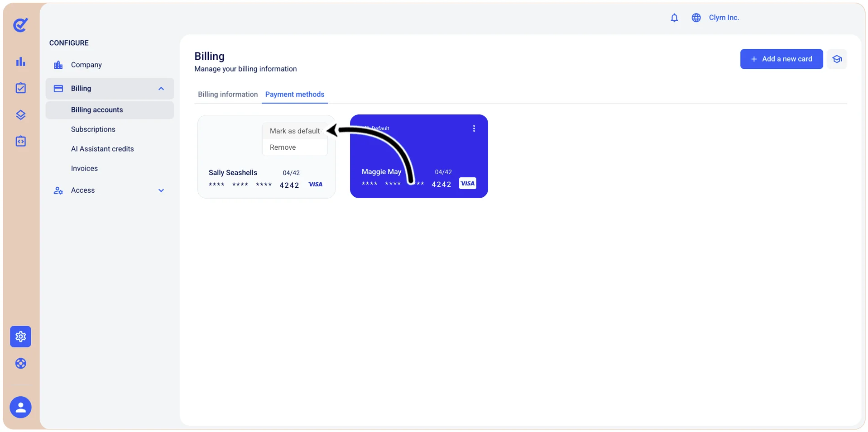868x432 pixels.
Task: Select the Payment methods tab
Action: tap(295, 94)
